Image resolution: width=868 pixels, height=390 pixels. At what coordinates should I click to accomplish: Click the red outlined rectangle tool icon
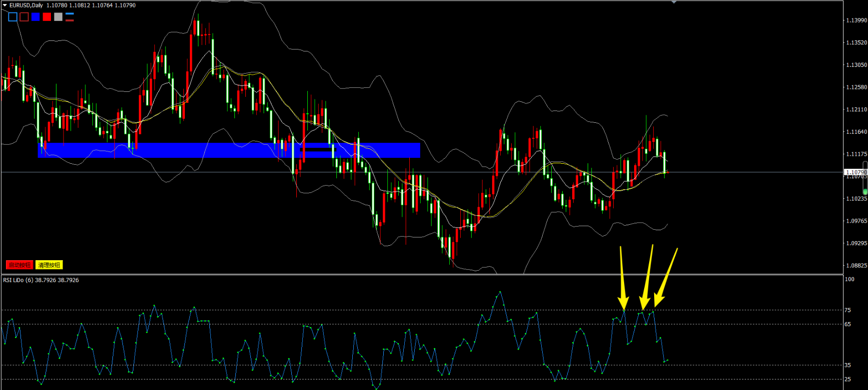click(24, 17)
